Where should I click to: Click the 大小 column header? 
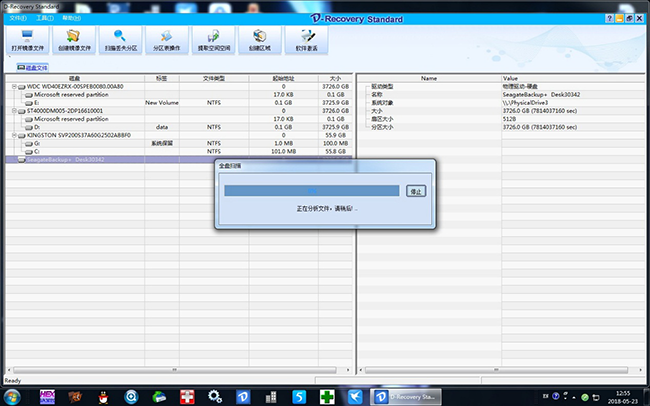point(335,78)
